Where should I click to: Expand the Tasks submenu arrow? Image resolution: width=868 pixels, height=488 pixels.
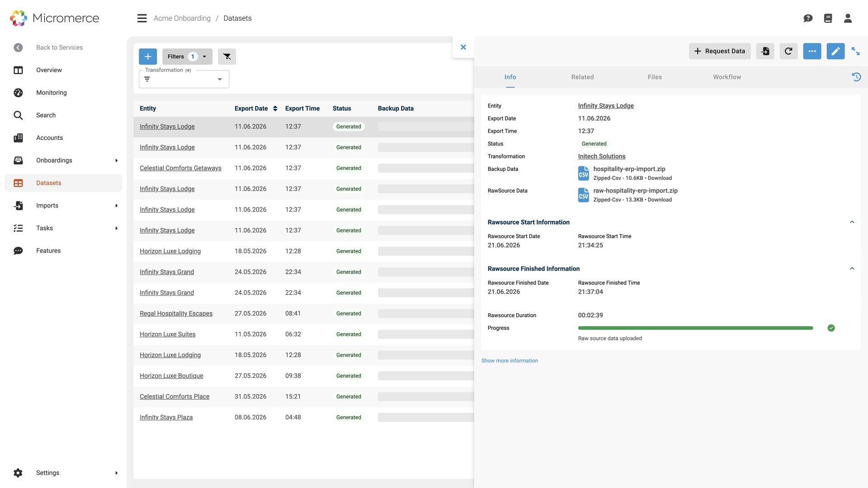[x=116, y=228]
